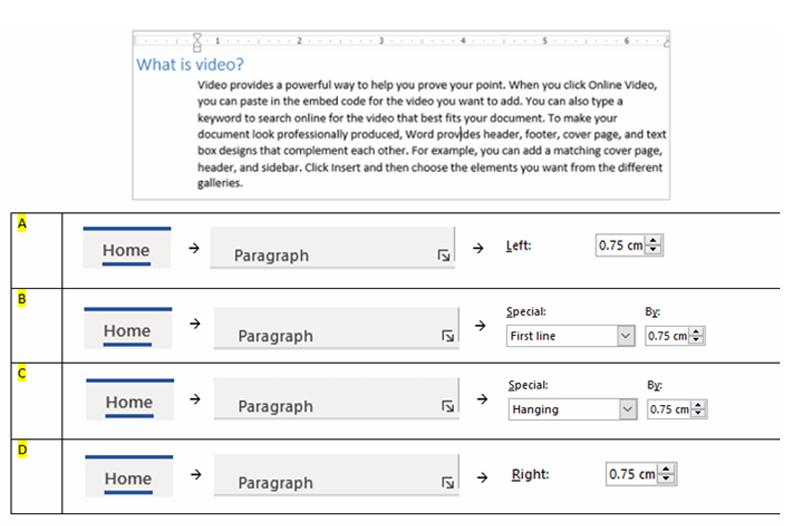Click the Right indent 0.75 cm field
This screenshot has height=526, width=804.
point(631,474)
